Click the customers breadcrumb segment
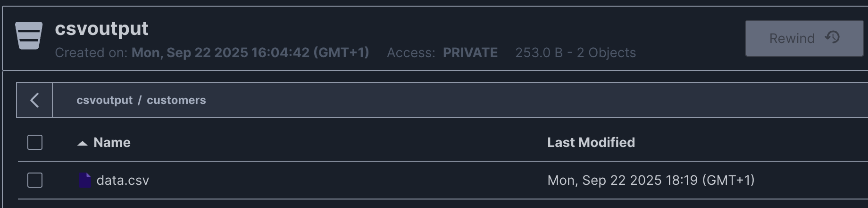 click(x=176, y=100)
